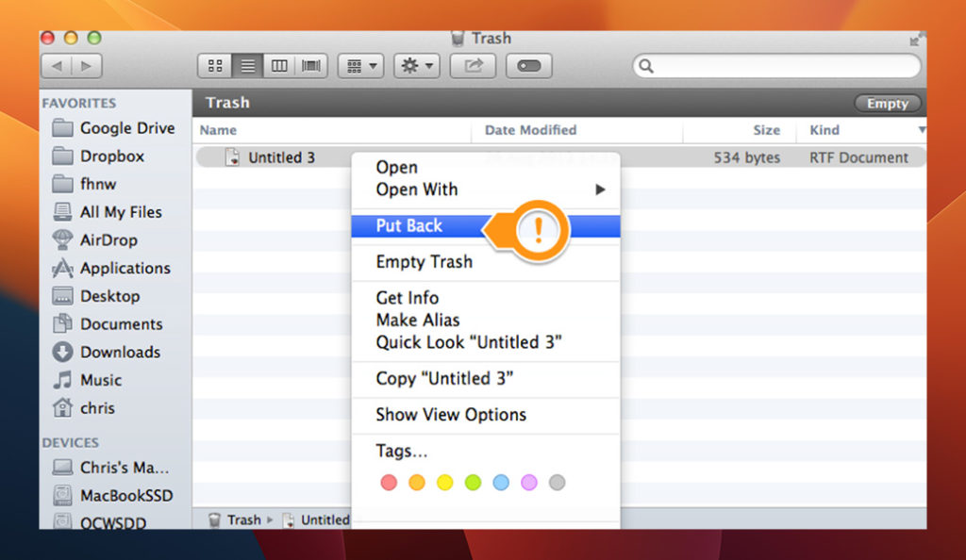This screenshot has height=560, width=966.
Task: Select Empty Trash in context menu
Action: [x=425, y=262]
